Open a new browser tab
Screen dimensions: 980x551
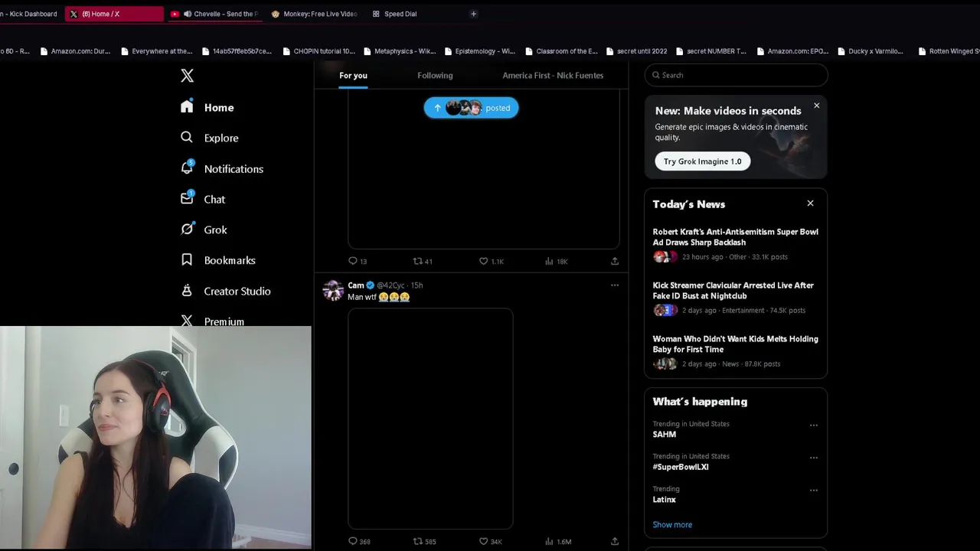473,14
